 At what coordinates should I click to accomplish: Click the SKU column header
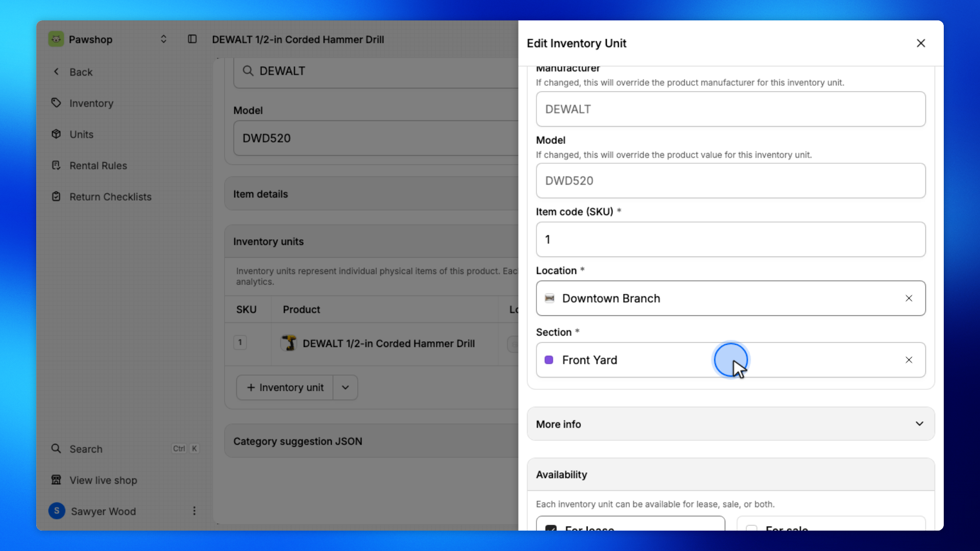[246, 310]
